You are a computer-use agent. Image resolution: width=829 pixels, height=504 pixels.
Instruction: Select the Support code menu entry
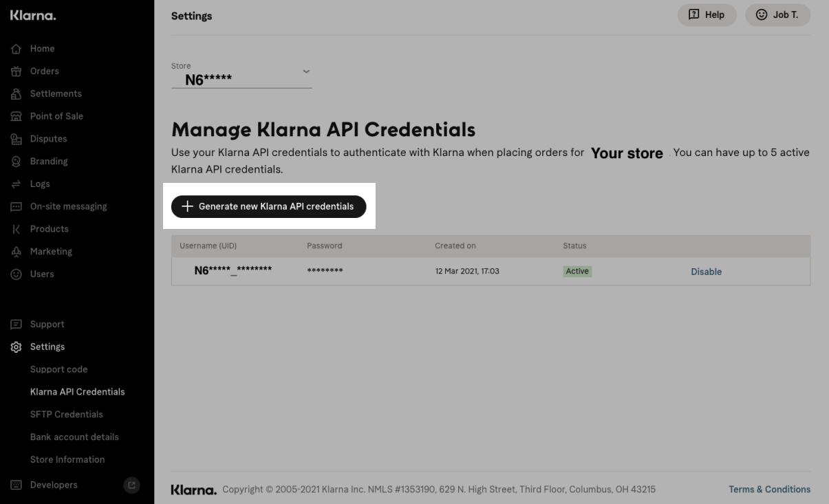point(58,370)
